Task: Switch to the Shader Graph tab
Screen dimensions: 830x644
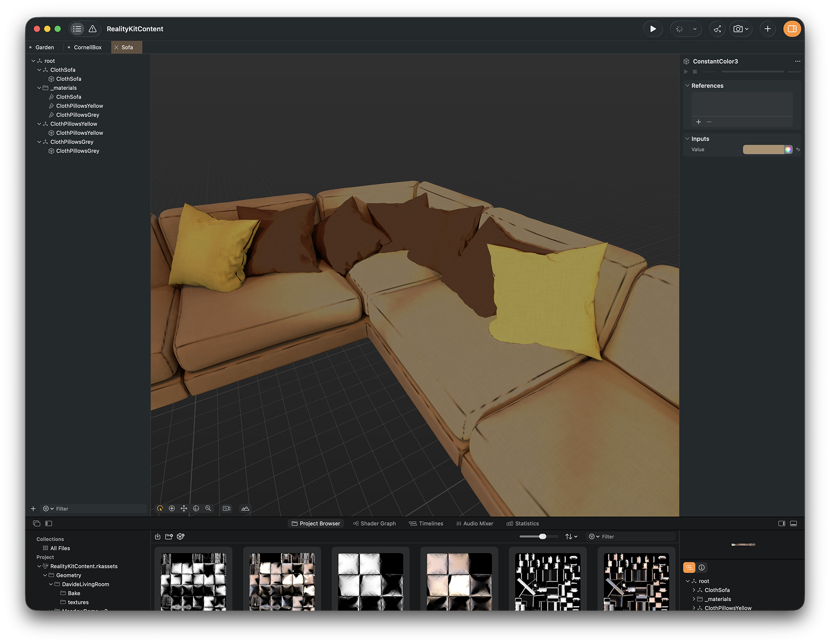Action: click(x=374, y=523)
